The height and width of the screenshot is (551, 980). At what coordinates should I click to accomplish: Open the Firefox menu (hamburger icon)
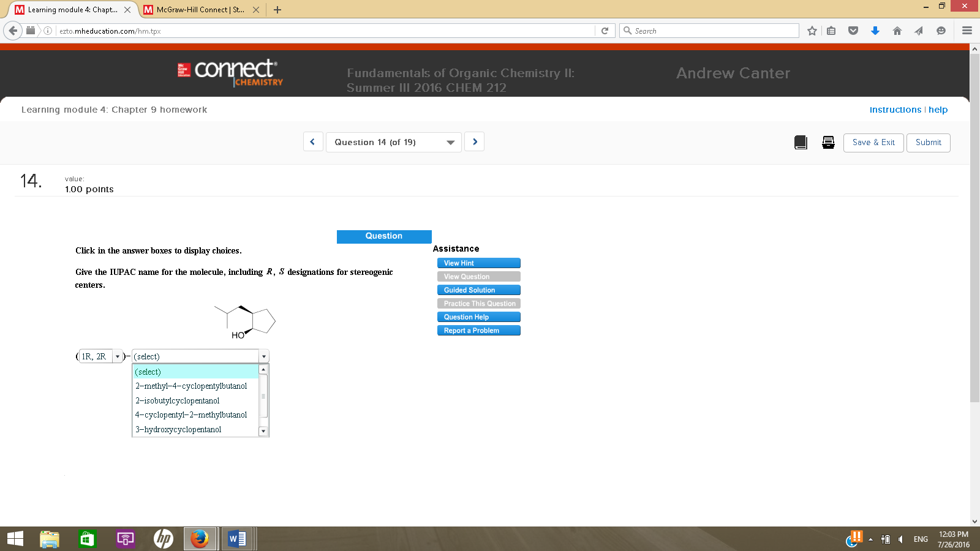[x=967, y=30]
